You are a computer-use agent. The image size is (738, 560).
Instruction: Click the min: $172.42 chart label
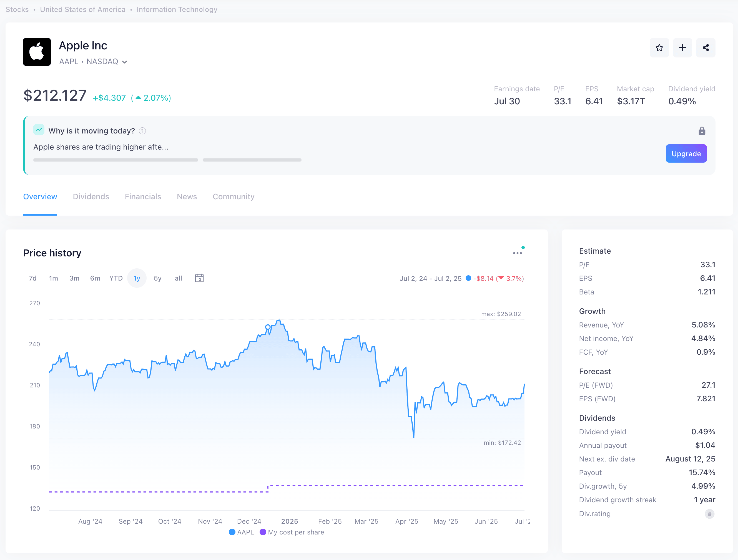coord(502,443)
